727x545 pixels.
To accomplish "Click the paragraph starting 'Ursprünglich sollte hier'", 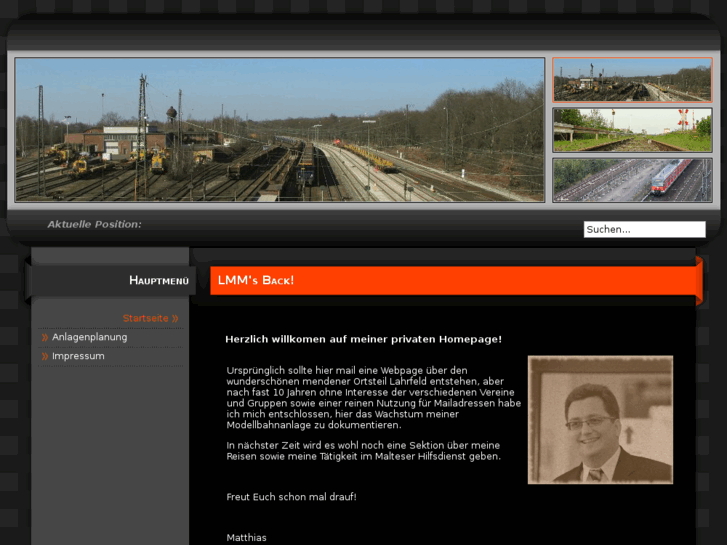I will 374,398.
